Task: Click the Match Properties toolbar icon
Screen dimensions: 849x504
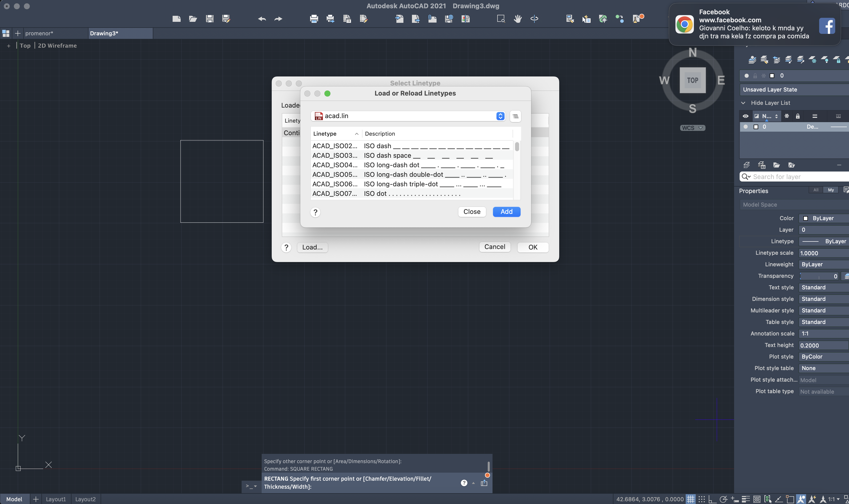Action: [570, 19]
